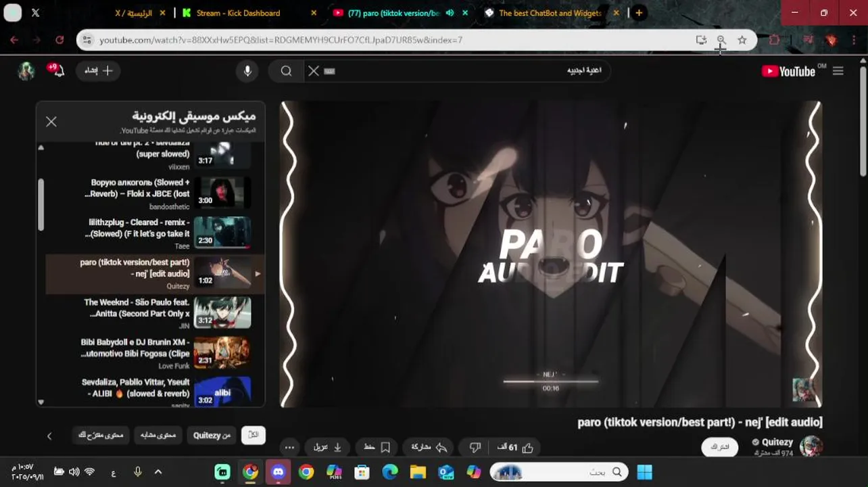
Task: Bookmark this page with the star icon
Action: click(742, 40)
